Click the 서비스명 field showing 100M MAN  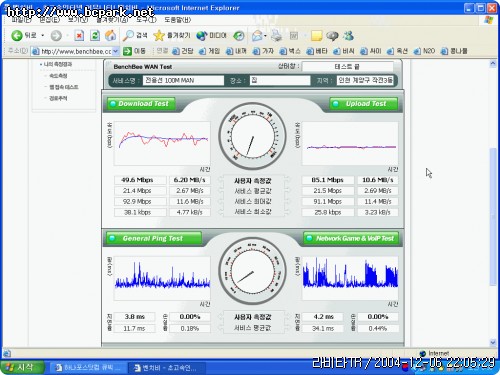(183, 80)
